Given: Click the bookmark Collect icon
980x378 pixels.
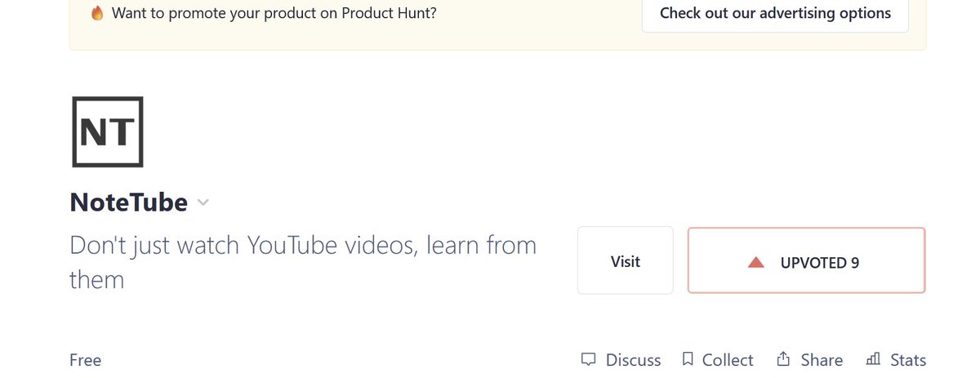Looking at the screenshot, I should (688, 359).
